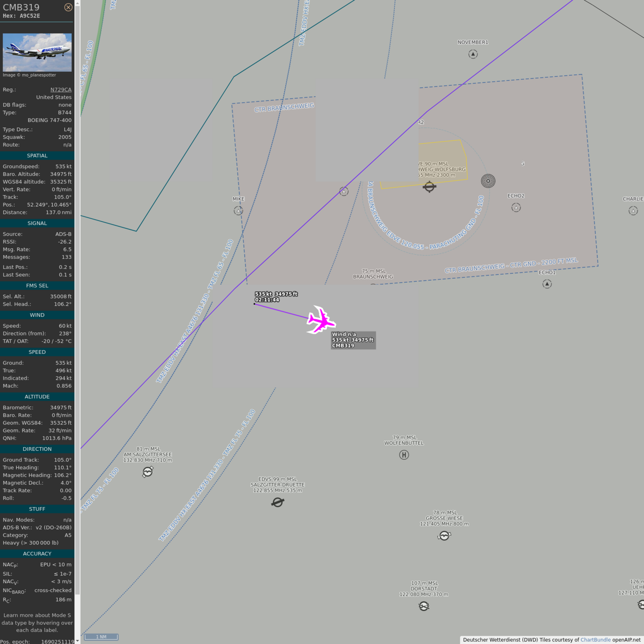
Task: Click the Am Salzgittersee glider site icon
Action: pyautogui.click(x=148, y=472)
